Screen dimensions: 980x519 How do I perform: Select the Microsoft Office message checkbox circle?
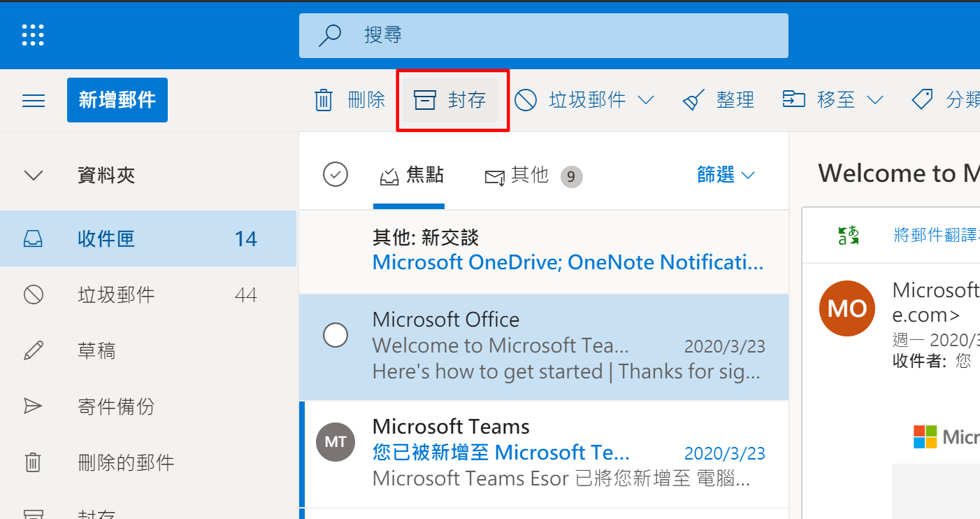click(x=336, y=335)
